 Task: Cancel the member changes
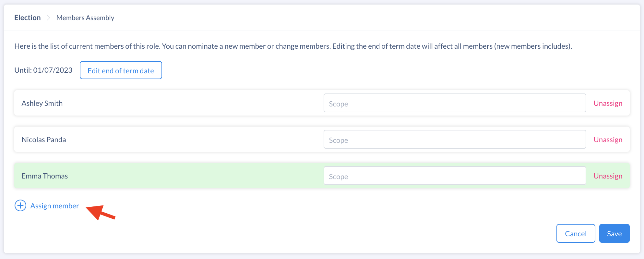[x=576, y=233]
